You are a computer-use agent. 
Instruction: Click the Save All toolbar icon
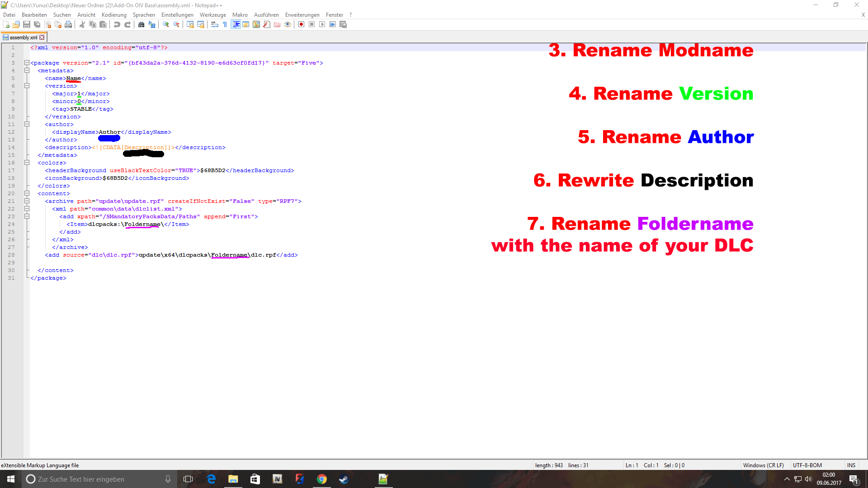point(37,24)
